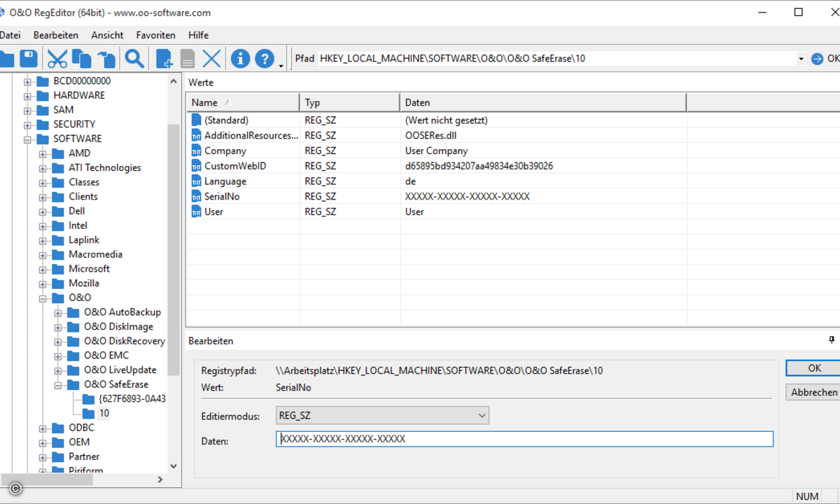Click tree vertical scrollbar up arrow

coord(174,80)
